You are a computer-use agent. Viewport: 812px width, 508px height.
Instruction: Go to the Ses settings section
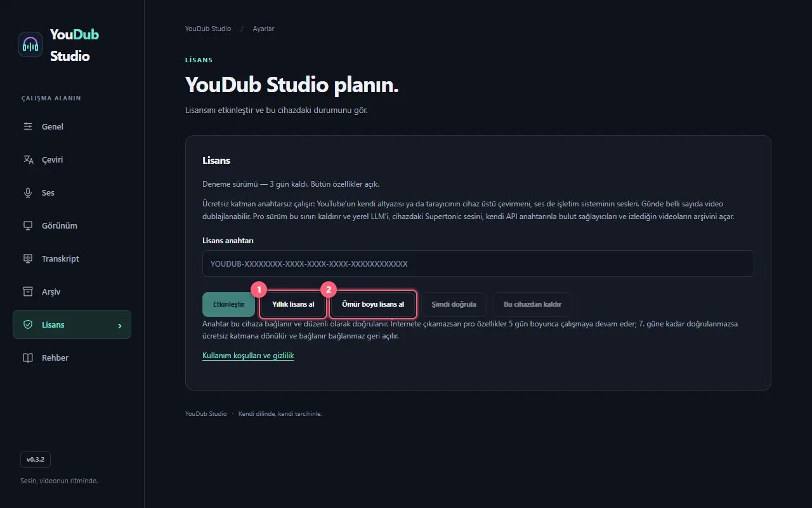[x=72, y=192]
